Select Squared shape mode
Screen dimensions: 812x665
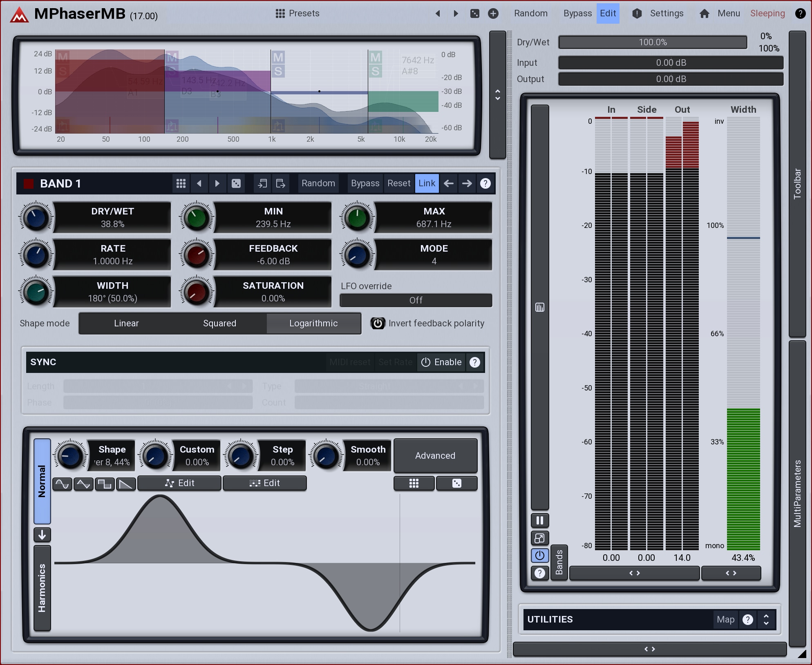point(219,324)
